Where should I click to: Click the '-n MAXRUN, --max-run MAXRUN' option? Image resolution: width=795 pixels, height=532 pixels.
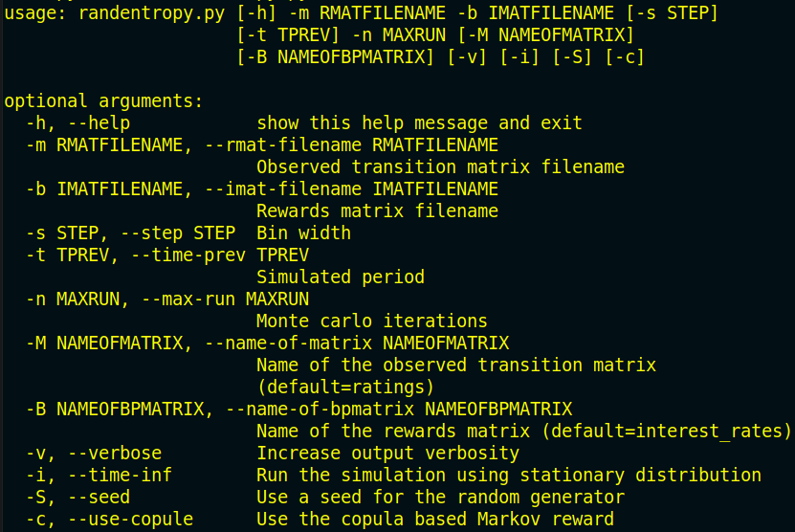pyautogui.click(x=167, y=299)
